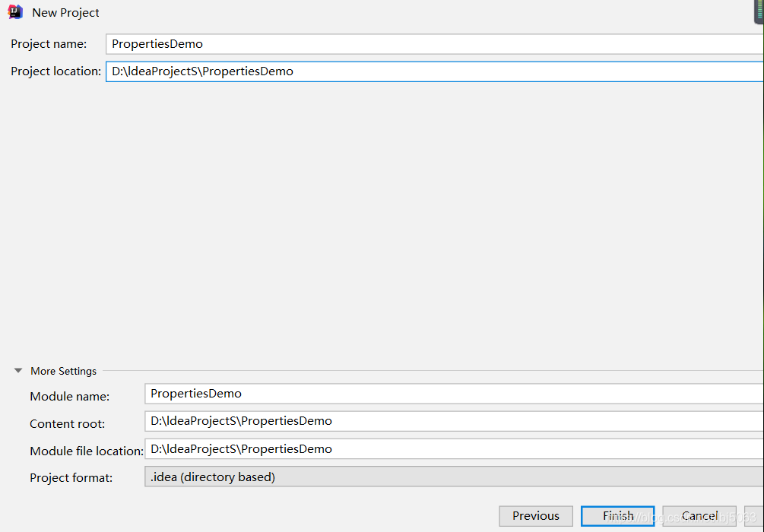Open the Project format dropdown

click(454, 477)
